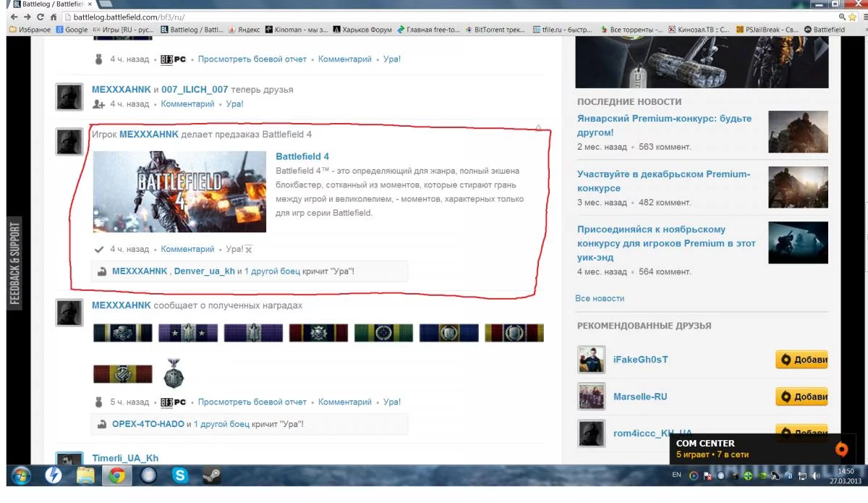This screenshot has height=503, width=868.
Task: Open the tfile.ru bookmark
Action: click(x=561, y=30)
